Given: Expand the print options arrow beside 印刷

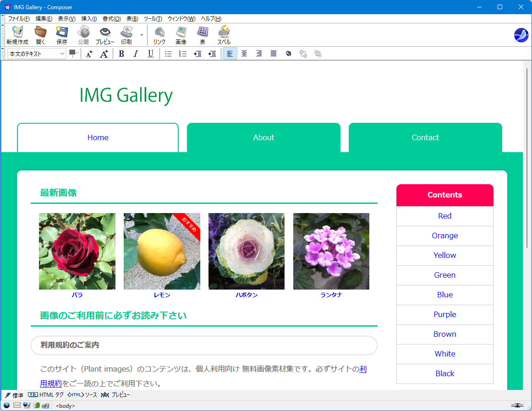Looking at the screenshot, I should (142, 35).
